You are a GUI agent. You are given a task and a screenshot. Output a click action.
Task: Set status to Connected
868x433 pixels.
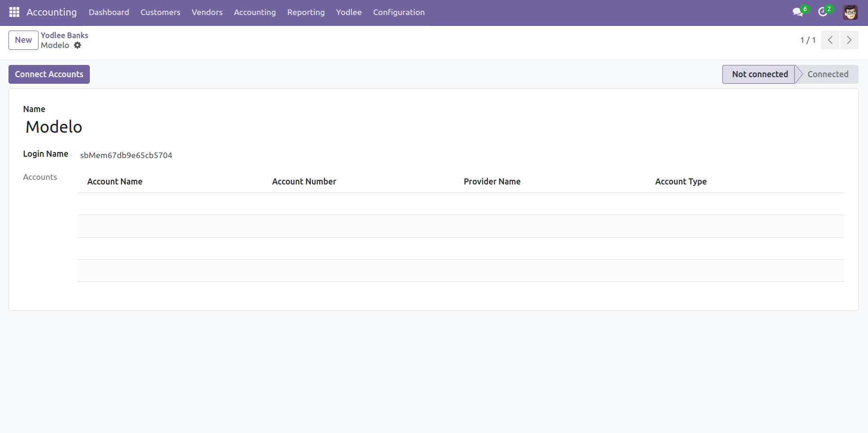(828, 74)
